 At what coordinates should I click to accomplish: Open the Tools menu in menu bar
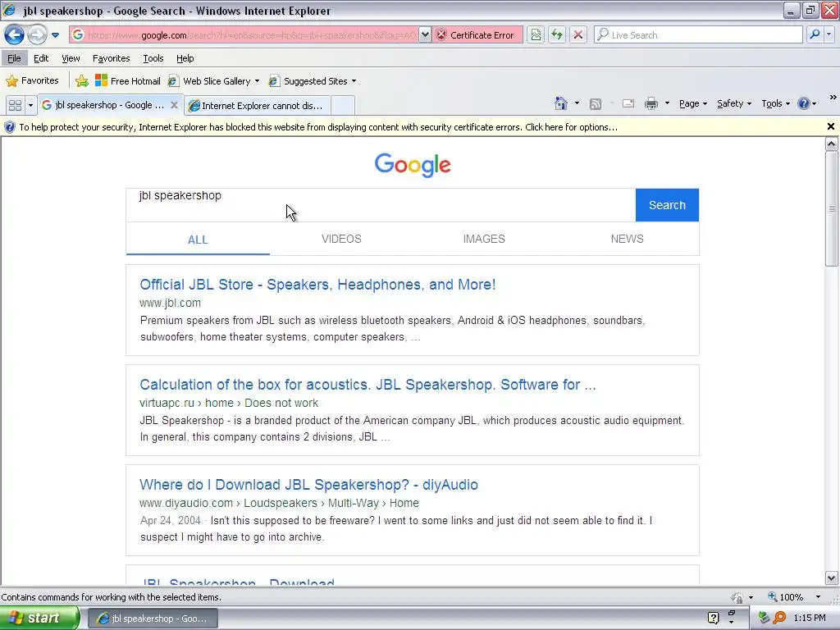point(153,58)
